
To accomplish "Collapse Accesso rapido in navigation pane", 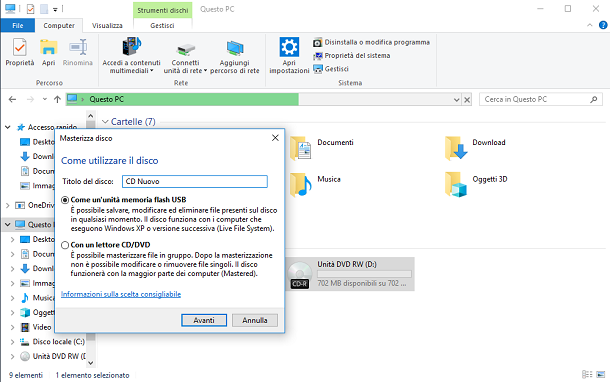I will [8, 127].
